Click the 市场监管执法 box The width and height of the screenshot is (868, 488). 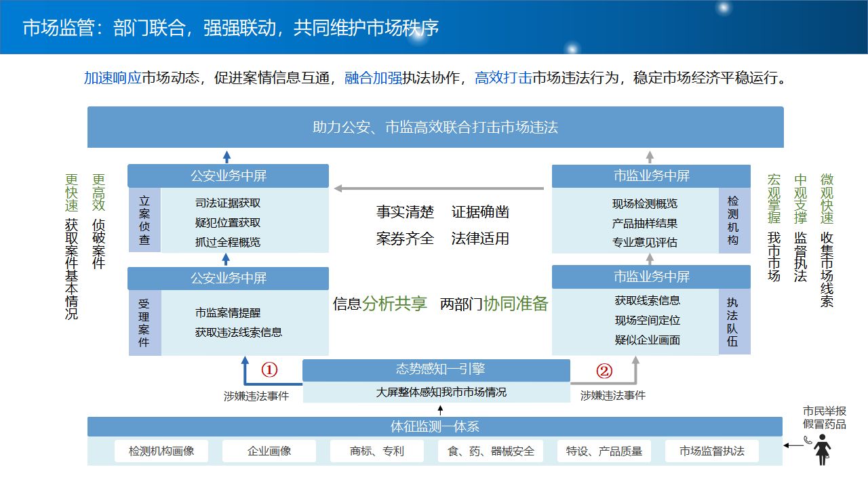(x=712, y=451)
